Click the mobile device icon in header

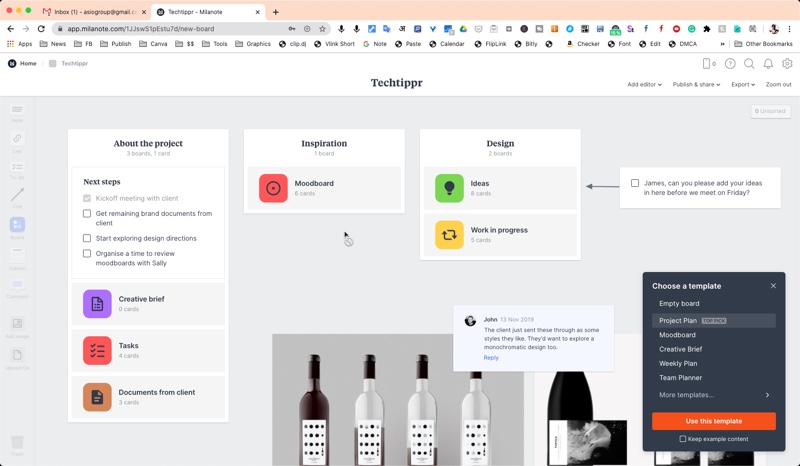point(708,64)
